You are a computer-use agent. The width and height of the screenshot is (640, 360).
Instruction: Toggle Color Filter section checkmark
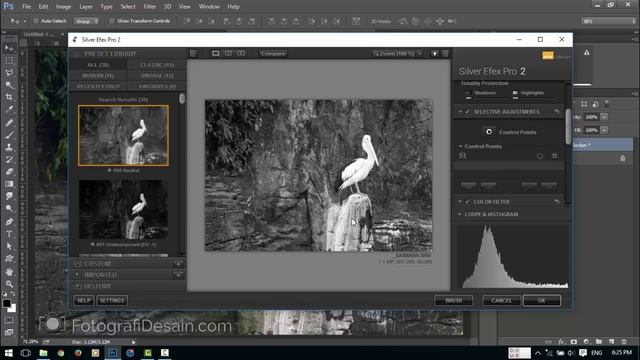tap(467, 202)
